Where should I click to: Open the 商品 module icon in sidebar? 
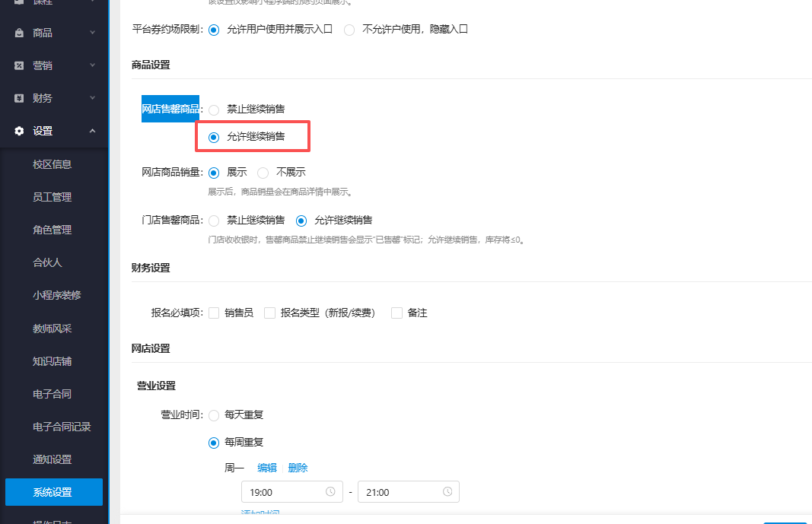click(x=19, y=32)
